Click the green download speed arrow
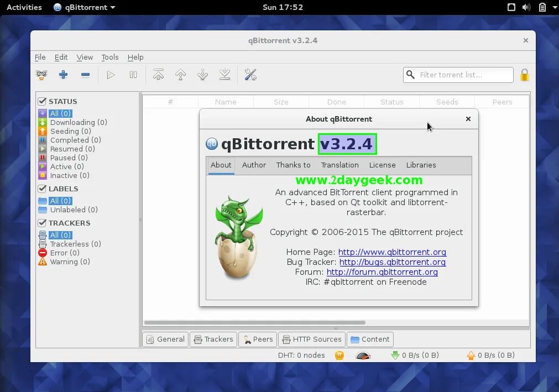This screenshot has width=559, height=392. coord(395,356)
